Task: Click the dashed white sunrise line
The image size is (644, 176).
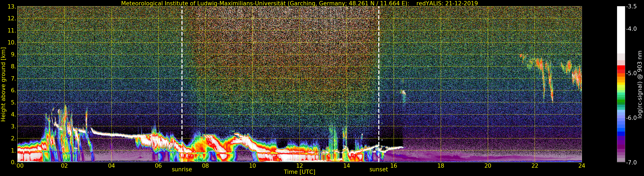Action: [x=182, y=84]
